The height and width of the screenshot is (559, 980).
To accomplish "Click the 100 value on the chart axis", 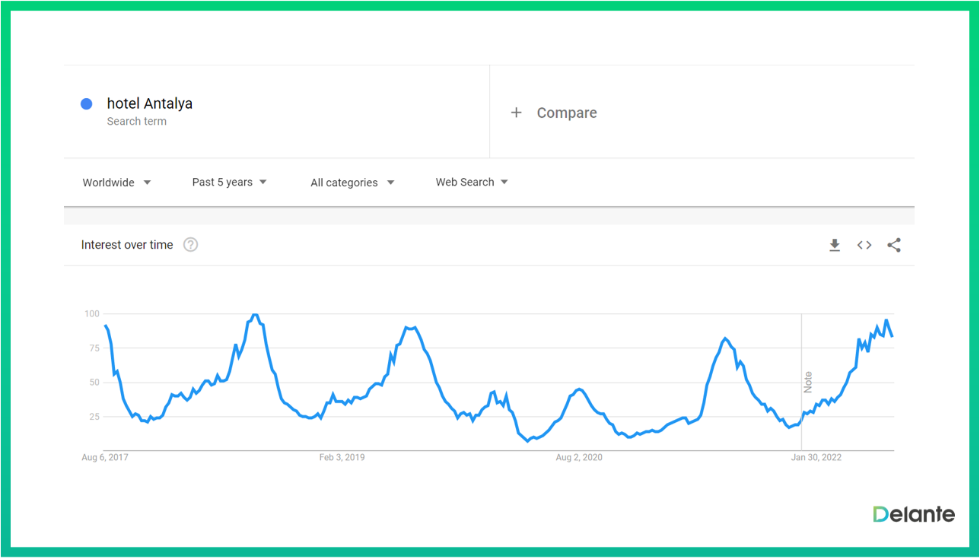I will tap(92, 314).
